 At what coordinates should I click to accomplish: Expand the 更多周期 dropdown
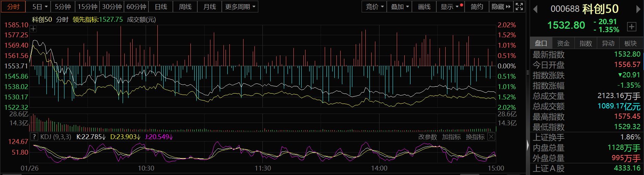(x=240, y=7)
